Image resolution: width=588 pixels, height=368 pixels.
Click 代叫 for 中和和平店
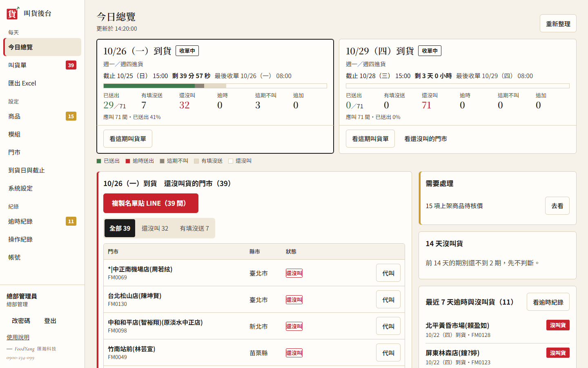click(388, 326)
